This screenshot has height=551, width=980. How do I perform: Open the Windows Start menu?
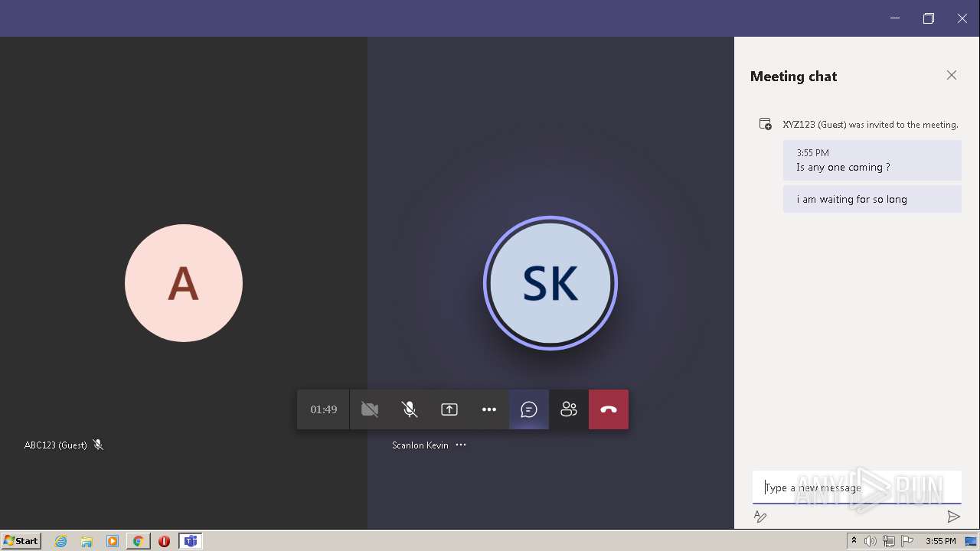click(x=21, y=540)
